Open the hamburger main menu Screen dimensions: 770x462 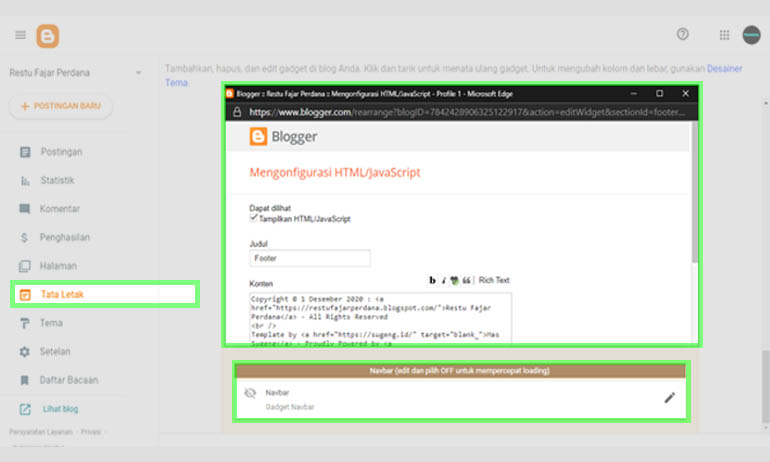[x=21, y=35]
